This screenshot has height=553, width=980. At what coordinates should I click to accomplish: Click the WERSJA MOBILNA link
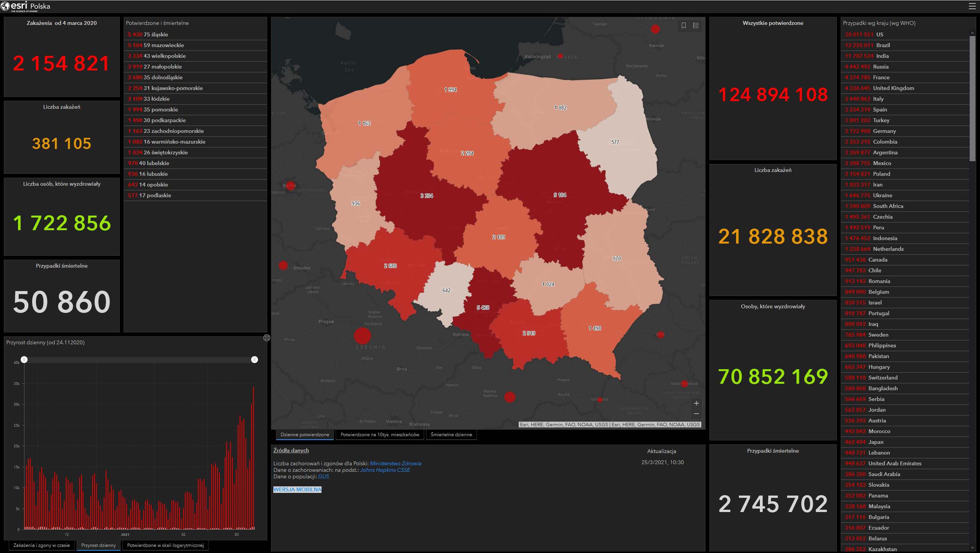297,489
